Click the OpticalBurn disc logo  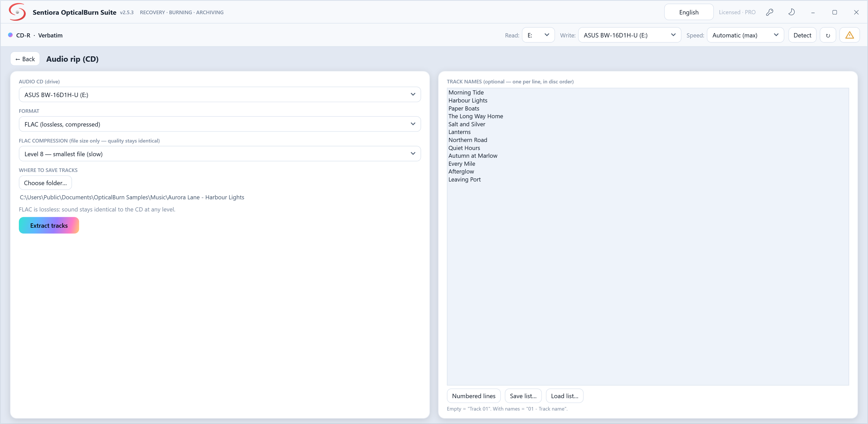click(x=17, y=12)
